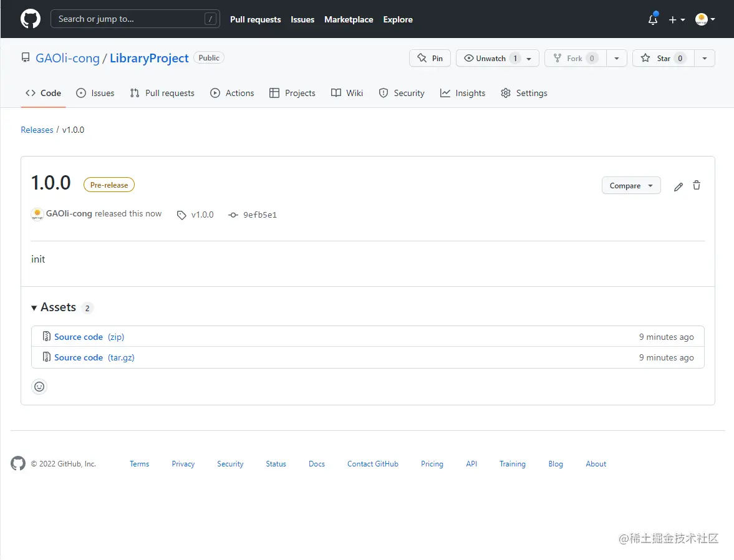The height and width of the screenshot is (560, 734).
Task: Click the release title 1.0.0
Action: coord(51,183)
